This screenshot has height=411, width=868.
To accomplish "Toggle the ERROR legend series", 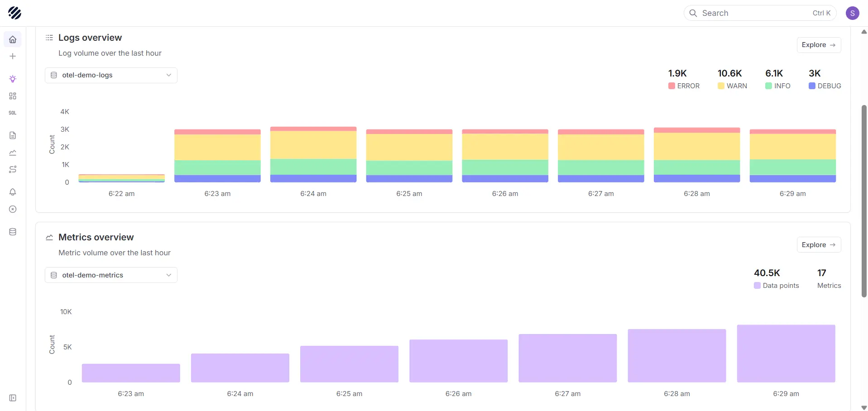I will (684, 86).
